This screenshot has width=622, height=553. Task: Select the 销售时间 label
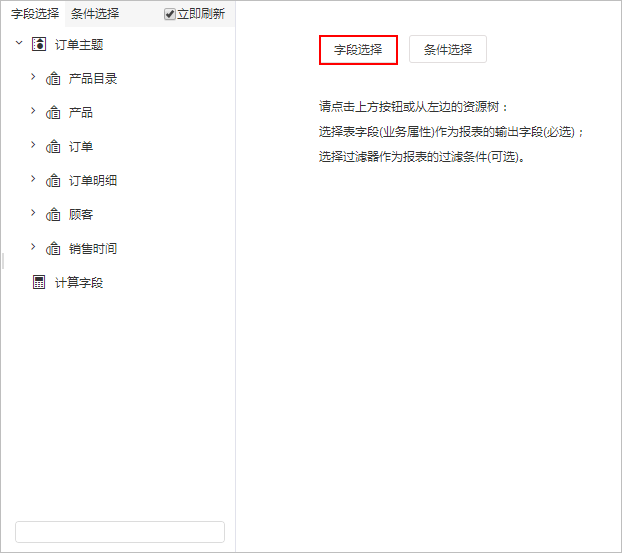(93, 249)
